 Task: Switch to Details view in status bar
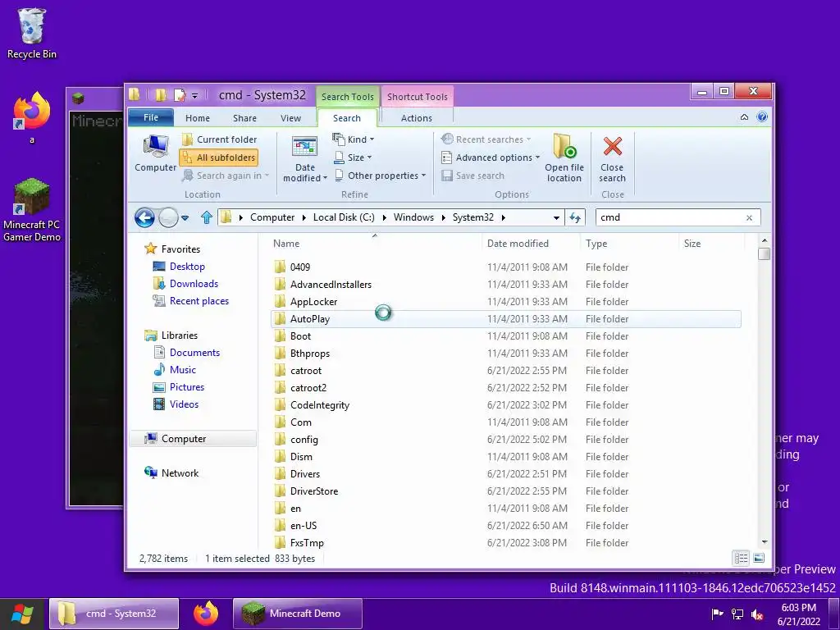[741, 558]
